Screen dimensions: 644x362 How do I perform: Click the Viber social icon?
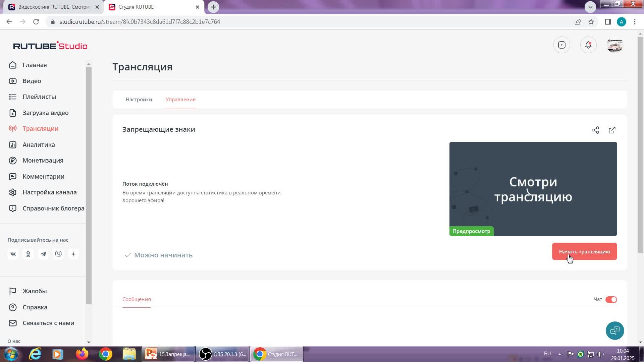pos(58,254)
